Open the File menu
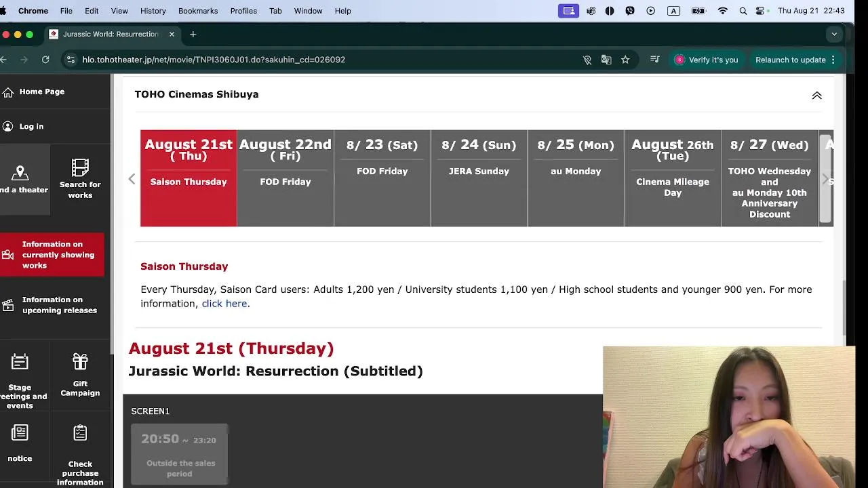 tap(66, 11)
